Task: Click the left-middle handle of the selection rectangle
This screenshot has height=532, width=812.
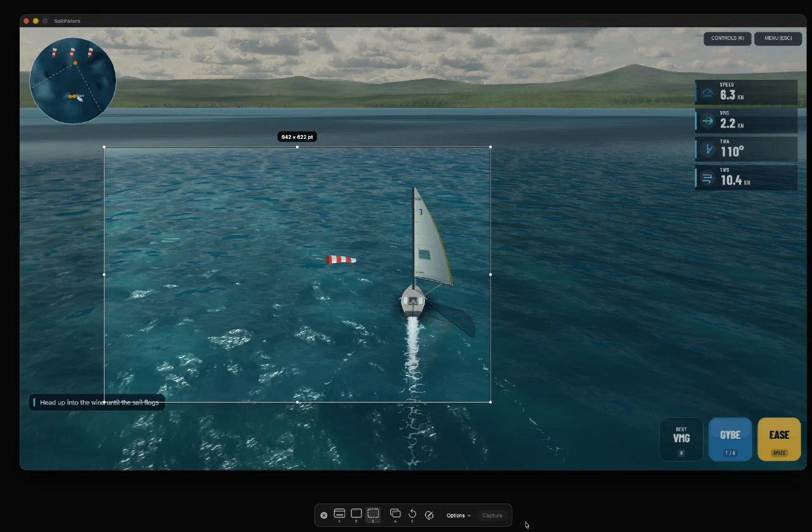Action: (x=104, y=275)
